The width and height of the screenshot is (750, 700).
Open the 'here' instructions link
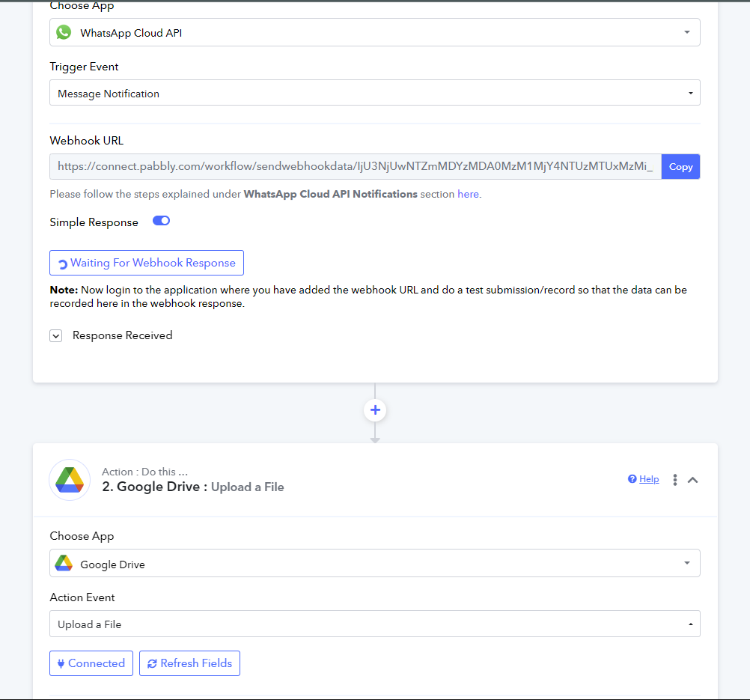point(468,194)
